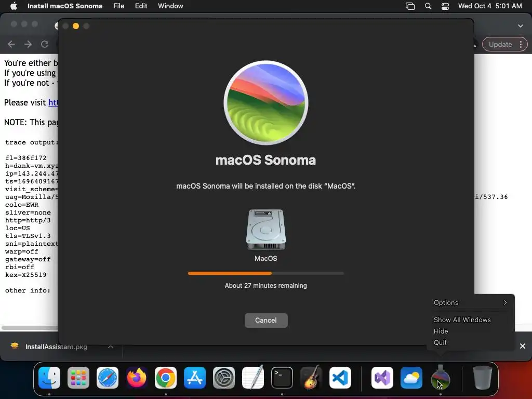
Task: Open the App Store Dock icon
Action: [x=195, y=378]
